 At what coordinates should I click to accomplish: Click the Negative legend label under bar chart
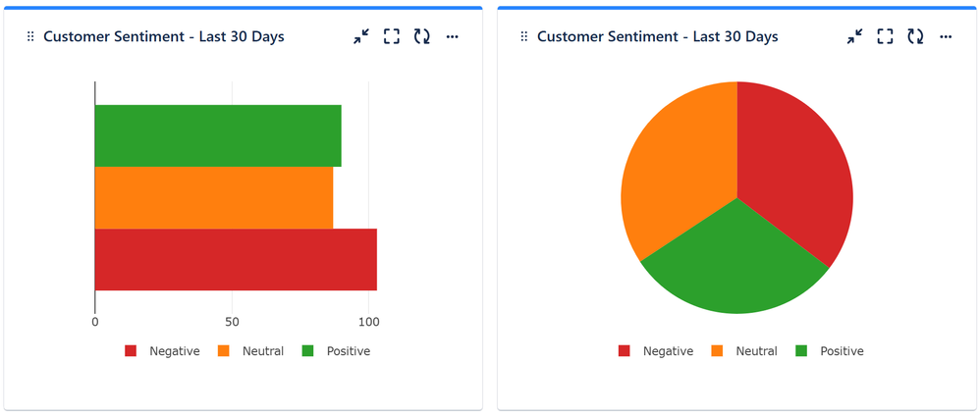pyautogui.click(x=175, y=351)
